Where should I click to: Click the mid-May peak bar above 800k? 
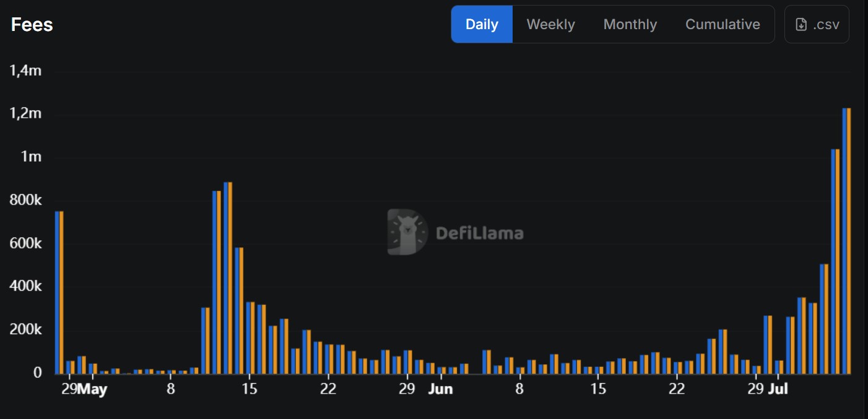coord(228,278)
